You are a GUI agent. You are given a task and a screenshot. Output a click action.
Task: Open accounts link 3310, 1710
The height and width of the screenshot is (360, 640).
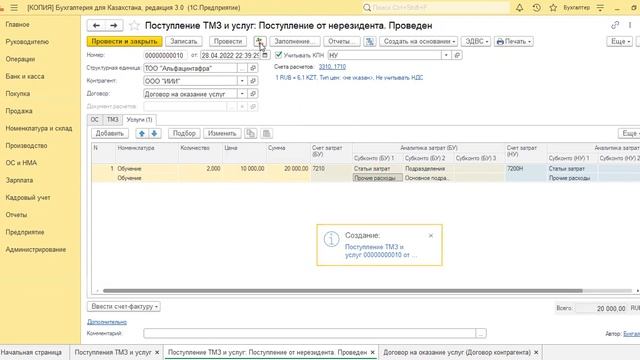332,67
